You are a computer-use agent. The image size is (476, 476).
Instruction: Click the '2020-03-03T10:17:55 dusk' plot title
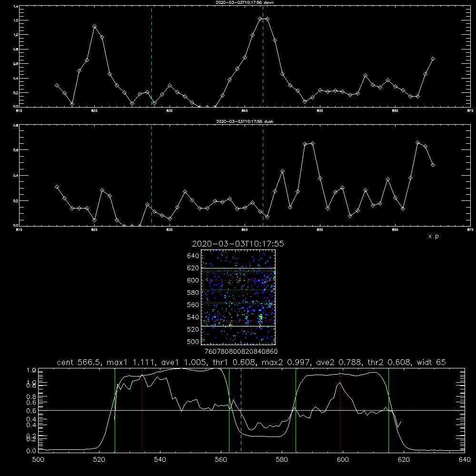point(245,121)
